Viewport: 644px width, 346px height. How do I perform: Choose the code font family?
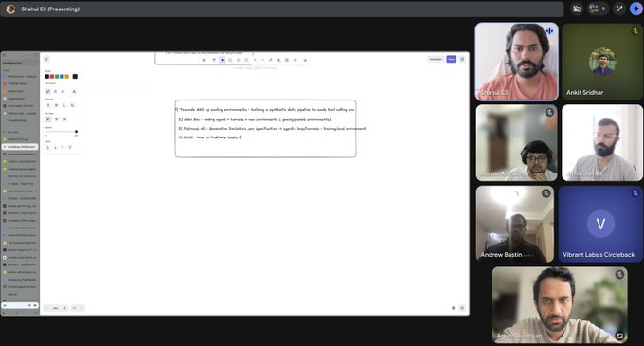pos(63,92)
